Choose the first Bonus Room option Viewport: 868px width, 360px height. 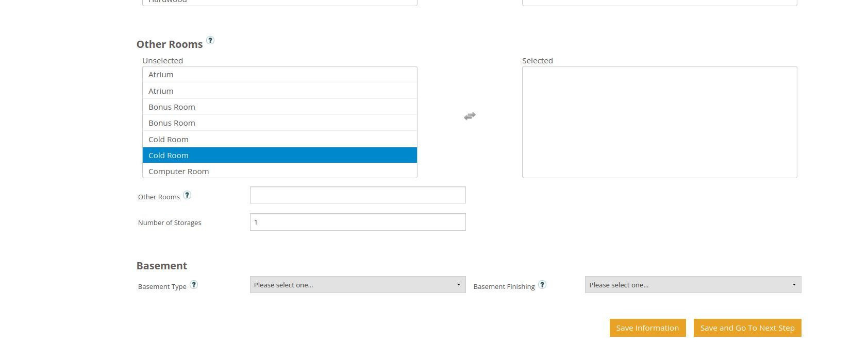(x=279, y=107)
